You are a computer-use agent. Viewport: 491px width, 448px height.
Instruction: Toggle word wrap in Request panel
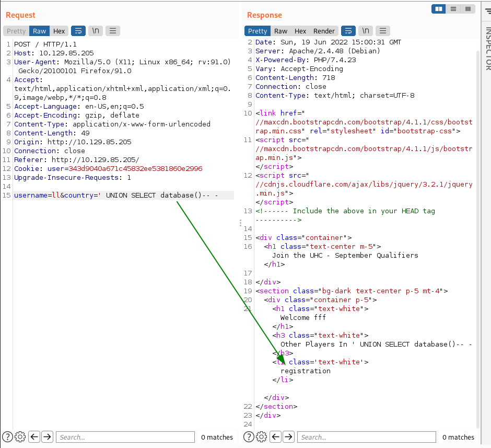(x=78, y=31)
